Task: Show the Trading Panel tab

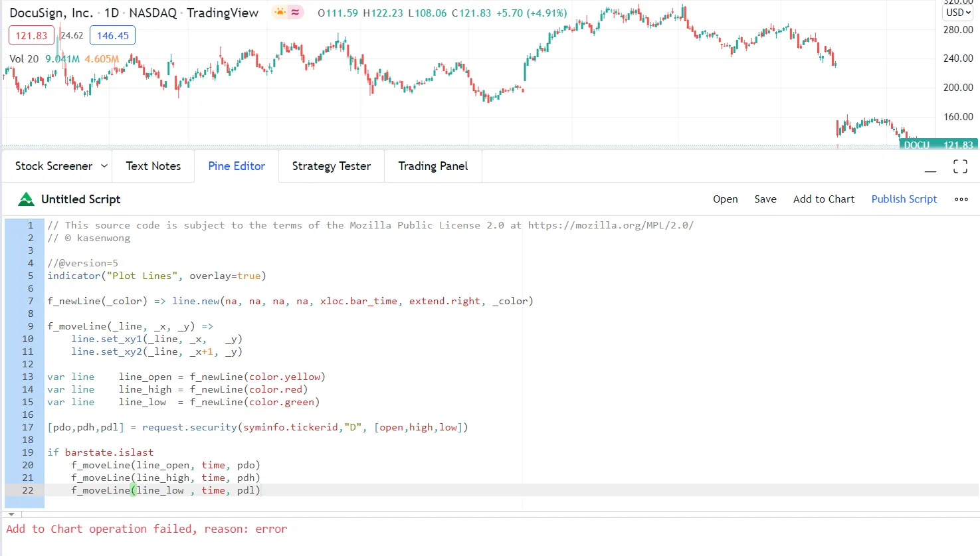Action: point(433,166)
